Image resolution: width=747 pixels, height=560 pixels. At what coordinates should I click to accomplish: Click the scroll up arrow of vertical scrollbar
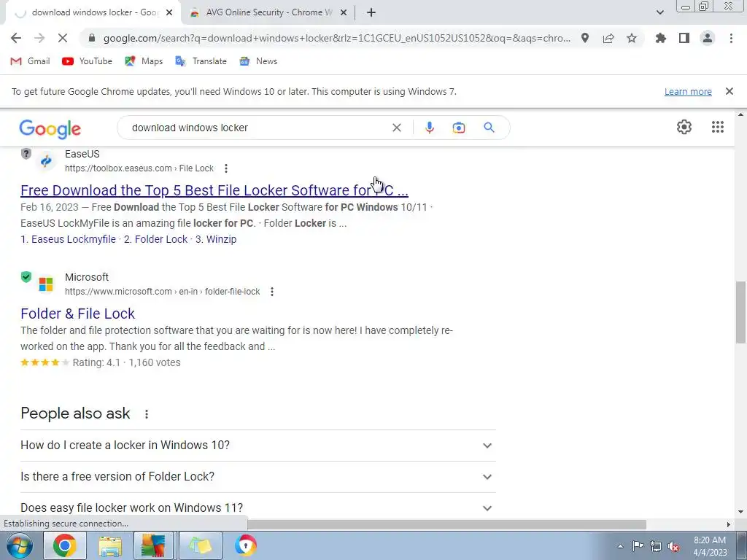click(740, 114)
